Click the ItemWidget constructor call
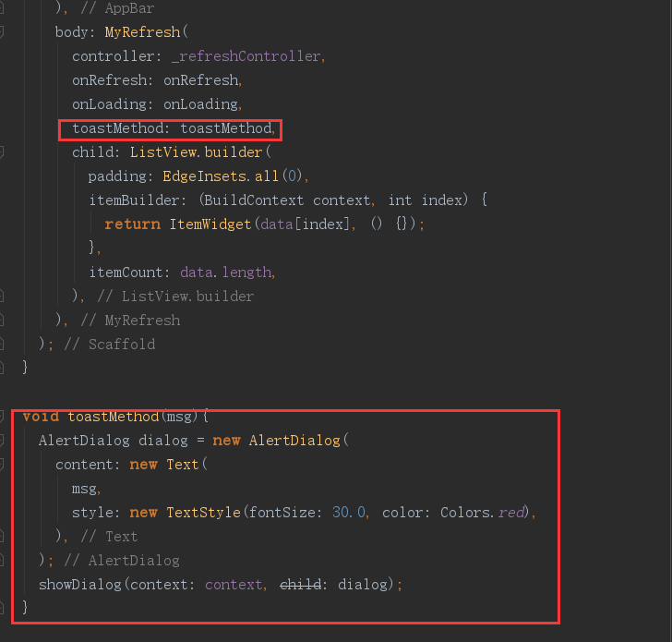This screenshot has width=672, height=642. [210, 224]
